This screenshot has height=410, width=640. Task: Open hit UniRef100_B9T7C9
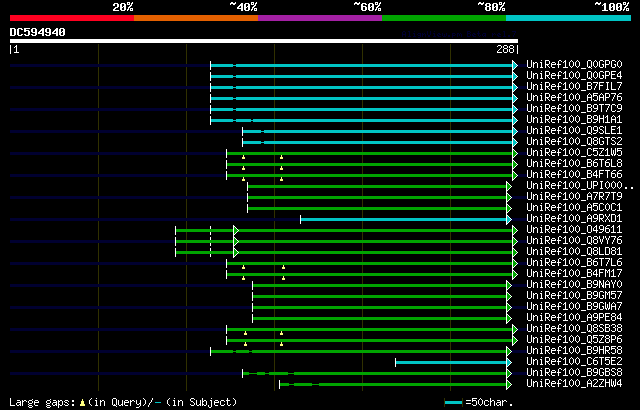pyautogui.click(x=574, y=109)
